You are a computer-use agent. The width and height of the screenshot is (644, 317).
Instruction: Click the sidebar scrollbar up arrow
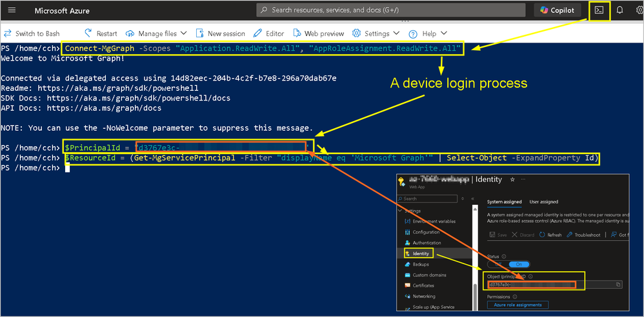click(475, 209)
